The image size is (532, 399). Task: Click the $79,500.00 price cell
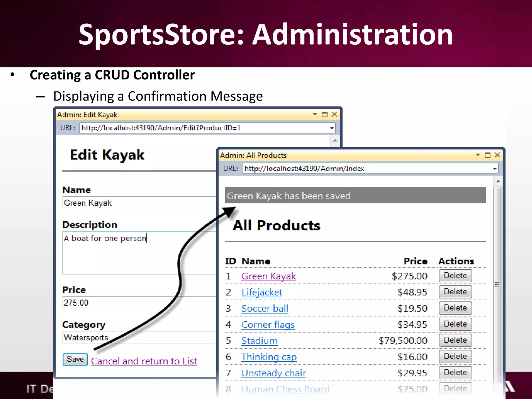[403, 341]
